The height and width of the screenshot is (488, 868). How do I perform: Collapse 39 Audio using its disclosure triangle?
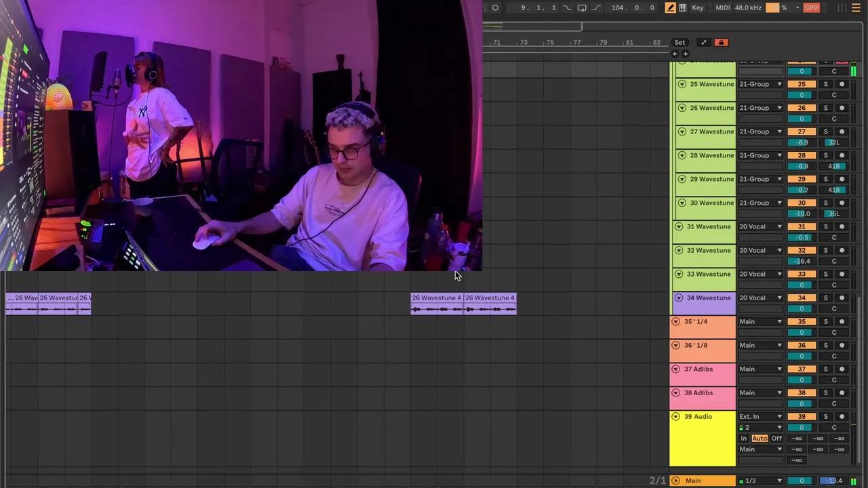676,416
